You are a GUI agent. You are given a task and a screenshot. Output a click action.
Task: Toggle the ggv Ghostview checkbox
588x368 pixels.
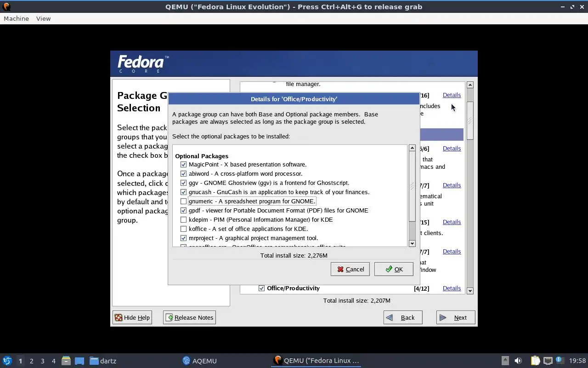tap(183, 183)
